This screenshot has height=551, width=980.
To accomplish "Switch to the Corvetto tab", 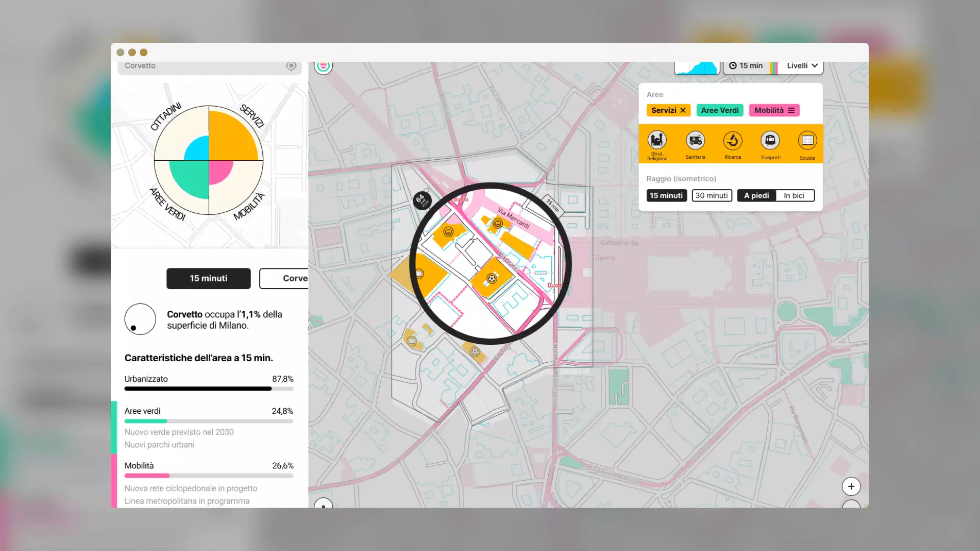I will (x=284, y=279).
